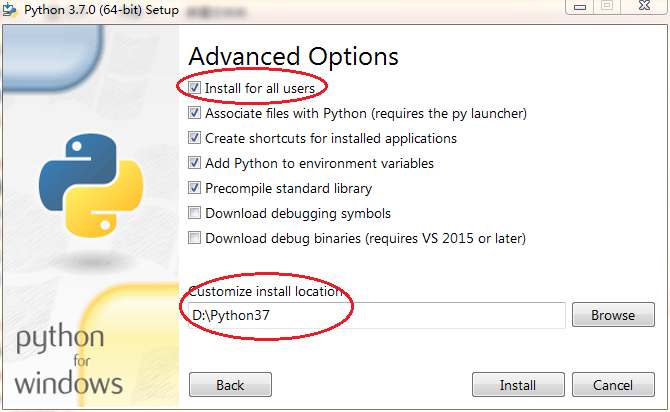Image resolution: width=670 pixels, height=412 pixels.
Task: Click the install location text field
Action: (377, 315)
